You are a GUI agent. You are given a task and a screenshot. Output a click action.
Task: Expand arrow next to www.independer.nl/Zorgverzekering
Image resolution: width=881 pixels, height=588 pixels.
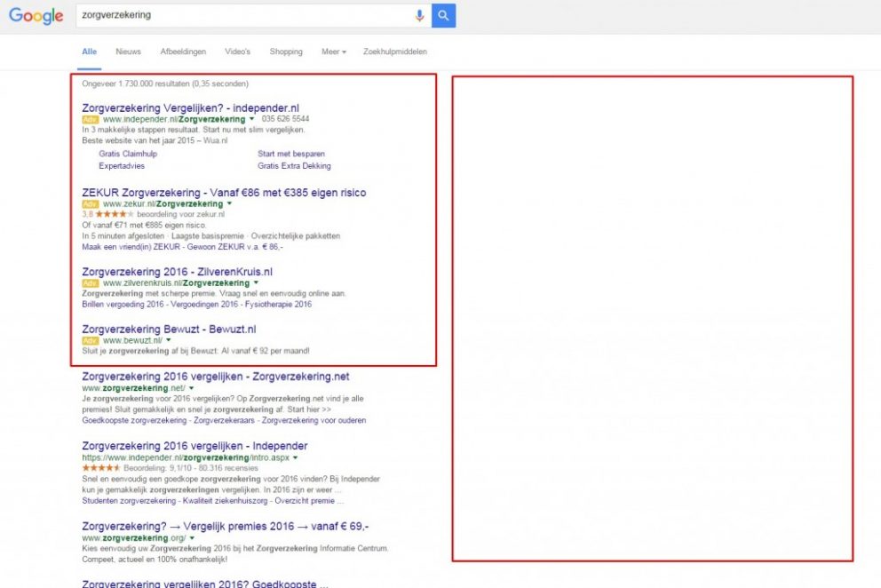(x=251, y=119)
